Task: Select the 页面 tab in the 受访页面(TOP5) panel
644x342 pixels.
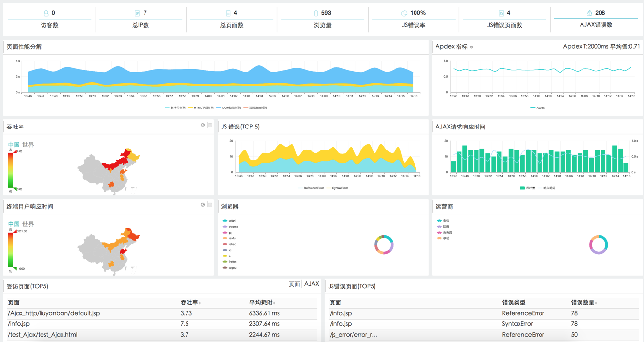Action: pos(294,284)
